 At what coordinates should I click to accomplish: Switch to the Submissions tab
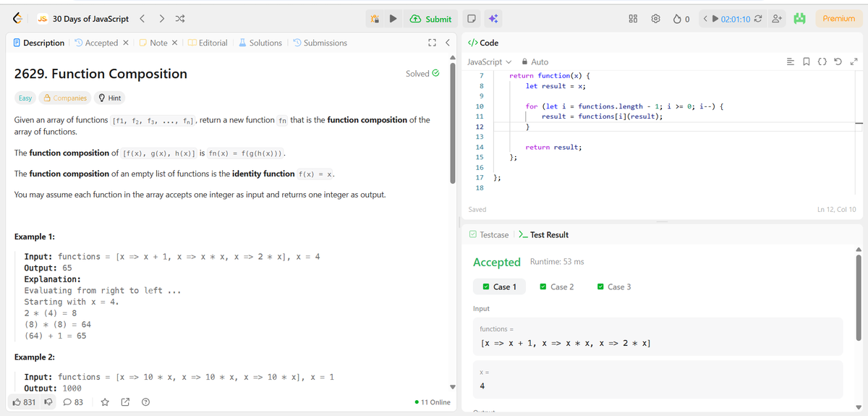click(320, 43)
